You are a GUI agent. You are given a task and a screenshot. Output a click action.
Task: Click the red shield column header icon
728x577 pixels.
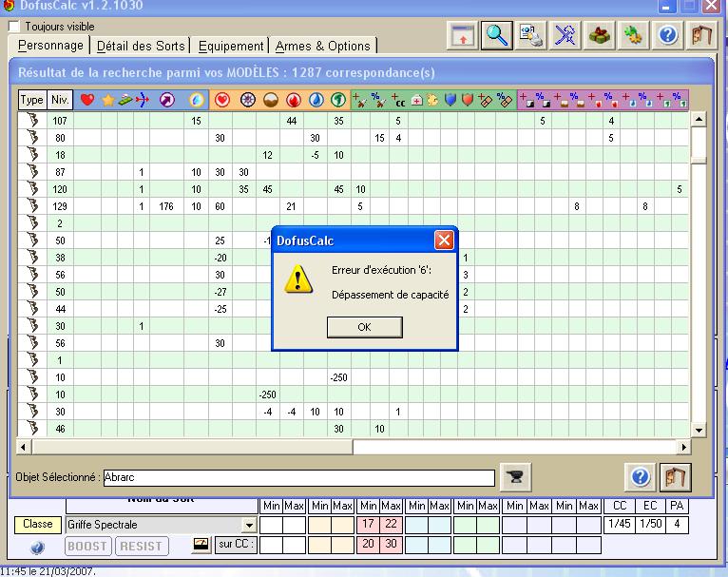point(468,100)
